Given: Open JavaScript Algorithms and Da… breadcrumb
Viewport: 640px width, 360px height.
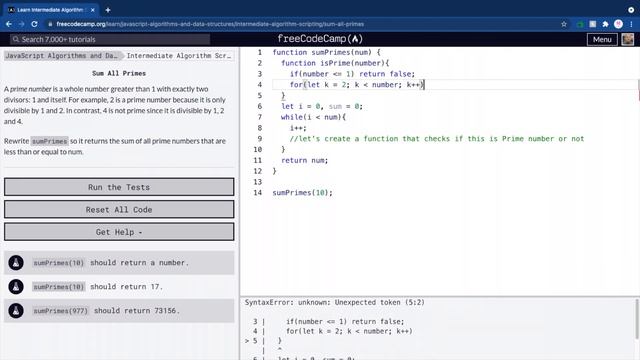Looking at the screenshot, I should pos(61,56).
